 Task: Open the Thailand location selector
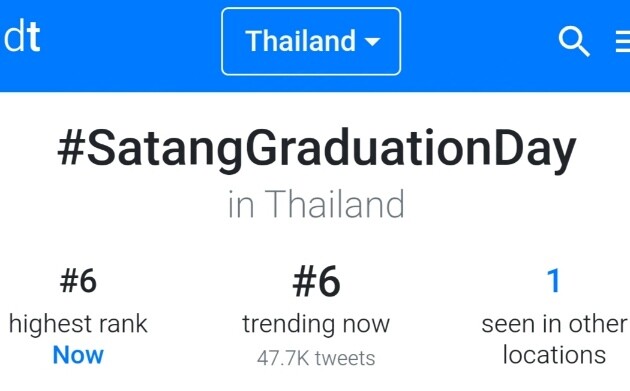311,41
